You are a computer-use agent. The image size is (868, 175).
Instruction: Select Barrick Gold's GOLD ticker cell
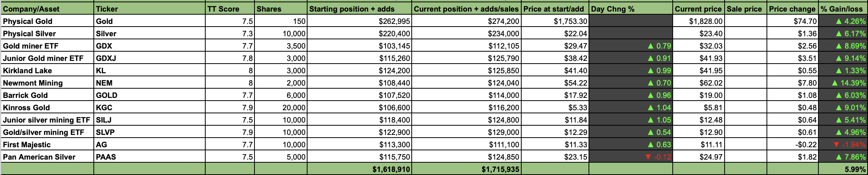150,95
